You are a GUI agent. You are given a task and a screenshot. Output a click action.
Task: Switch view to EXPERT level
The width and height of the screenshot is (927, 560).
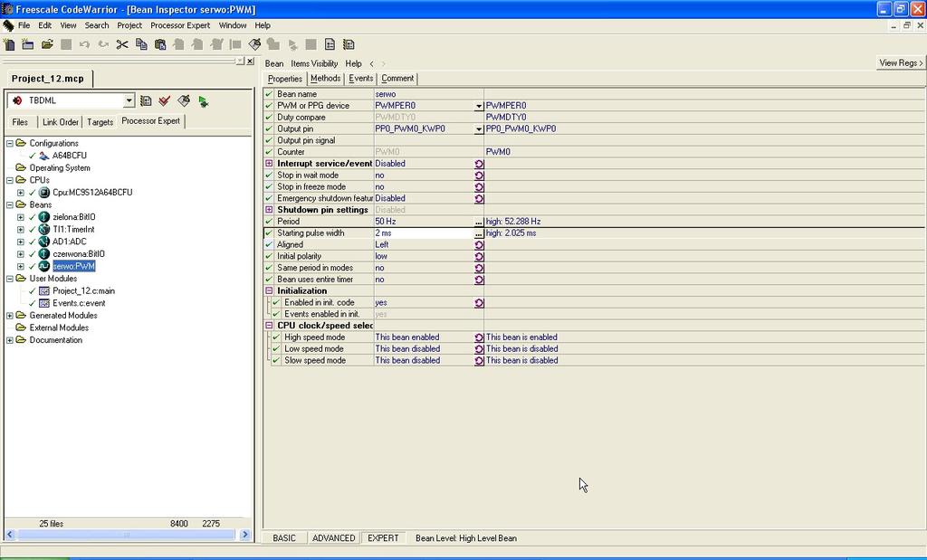click(x=383, y=538)
